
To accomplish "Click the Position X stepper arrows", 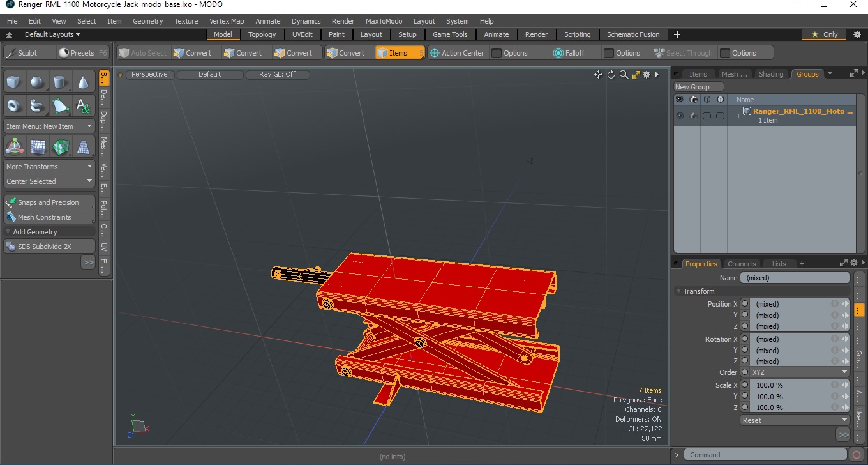I will pos(845,304).
